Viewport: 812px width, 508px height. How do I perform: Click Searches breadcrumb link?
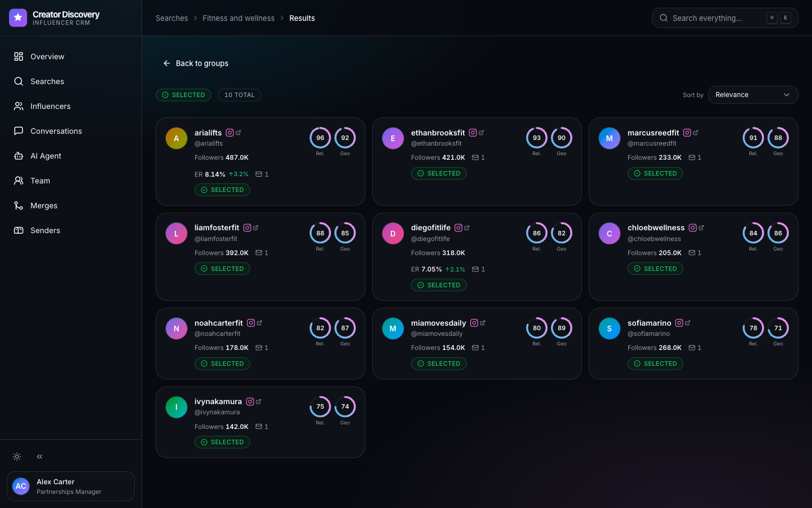tap(172, 18)
